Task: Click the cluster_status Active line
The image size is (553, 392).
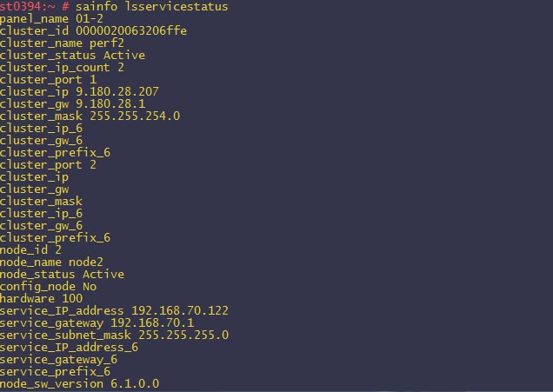Action: [72, 56]
